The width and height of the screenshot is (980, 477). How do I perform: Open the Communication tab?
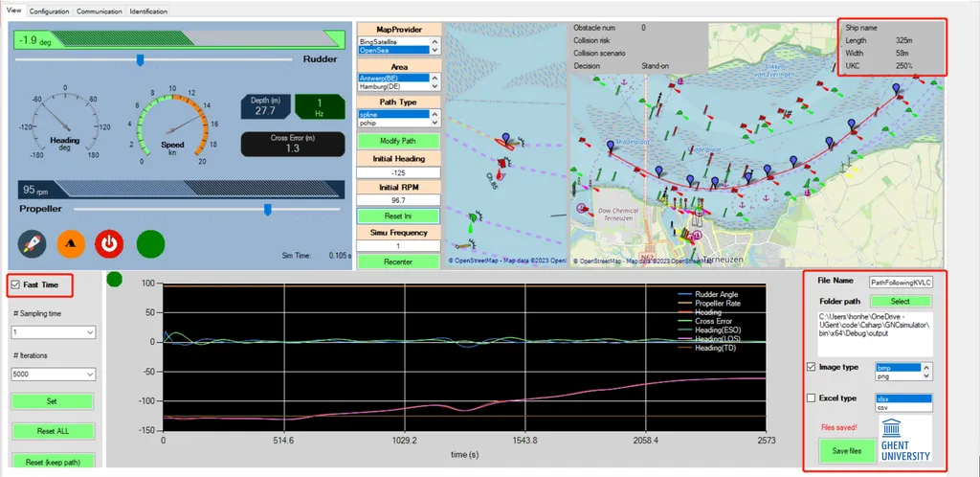[100, 11]
